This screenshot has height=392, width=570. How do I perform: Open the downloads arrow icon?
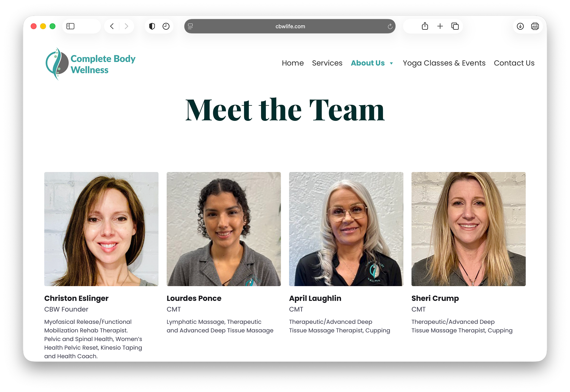pos(520,26)
